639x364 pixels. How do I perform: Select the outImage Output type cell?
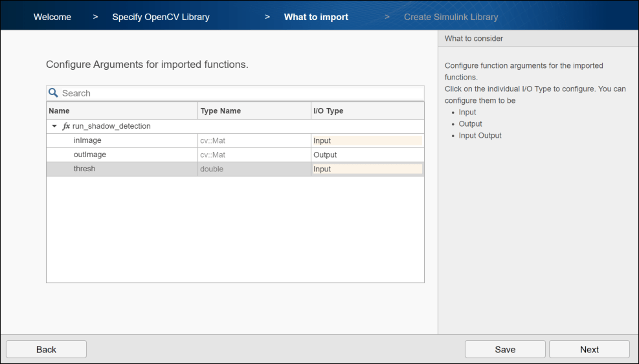click(367, 155)
